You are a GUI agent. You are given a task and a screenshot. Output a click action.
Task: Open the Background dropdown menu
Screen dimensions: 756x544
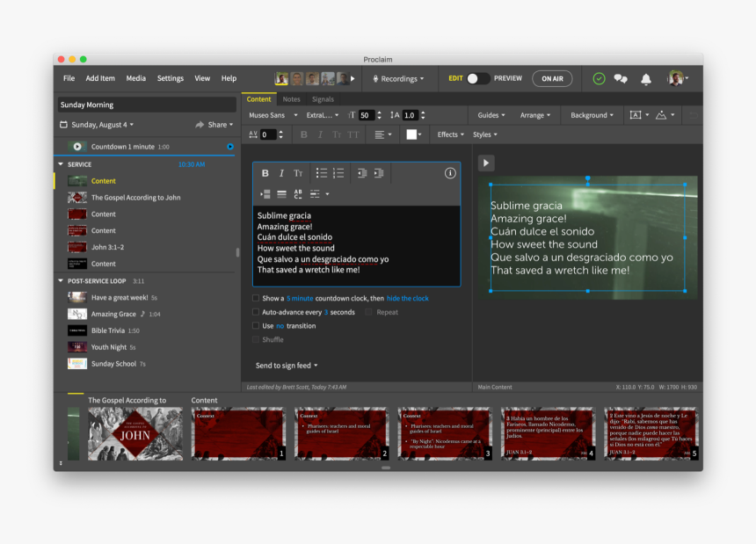pyautogui.click(x=590, y=115)
